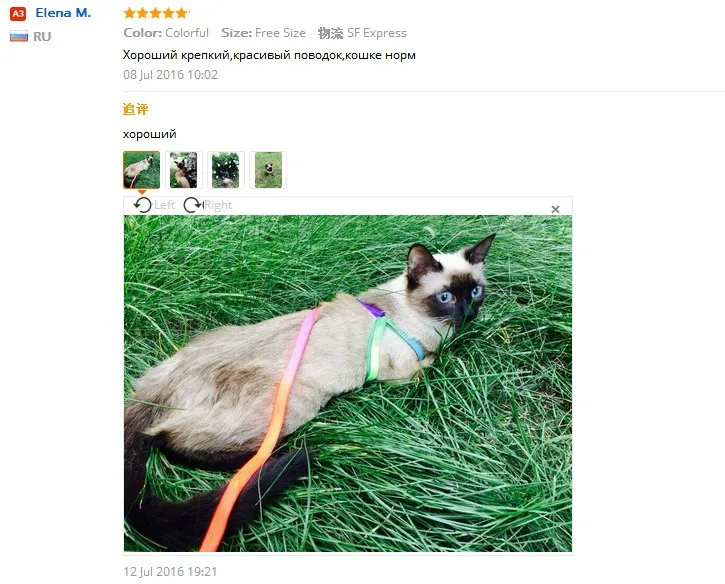Click the 12 Jul 2016 timestamp

(170, 572)
